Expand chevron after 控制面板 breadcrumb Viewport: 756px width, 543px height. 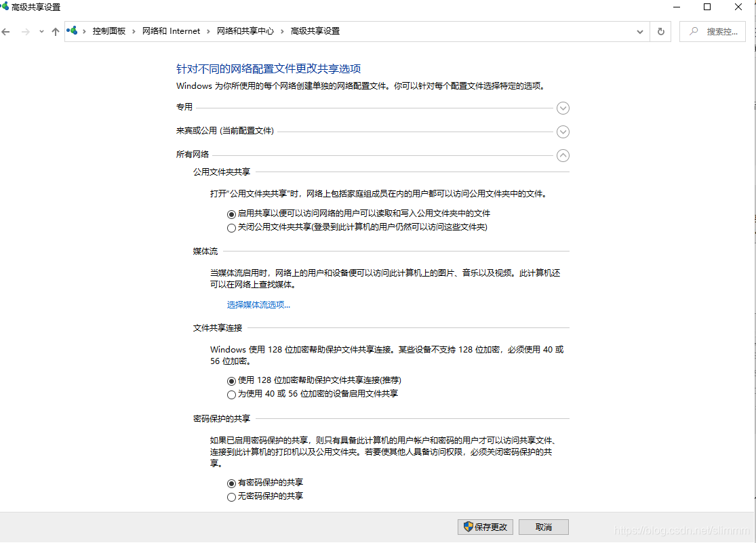tap(134, 32)
